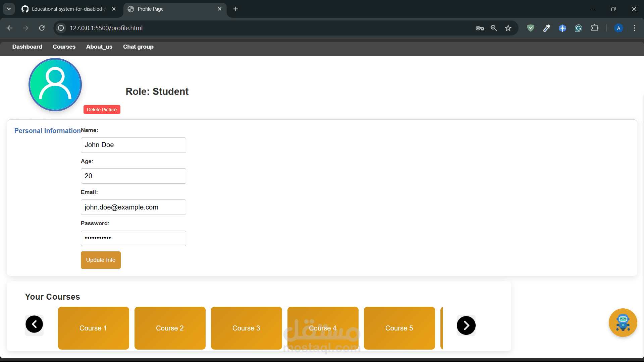
Task: Click the eyedropper extension icon
Action: click(x=546, y=28)
